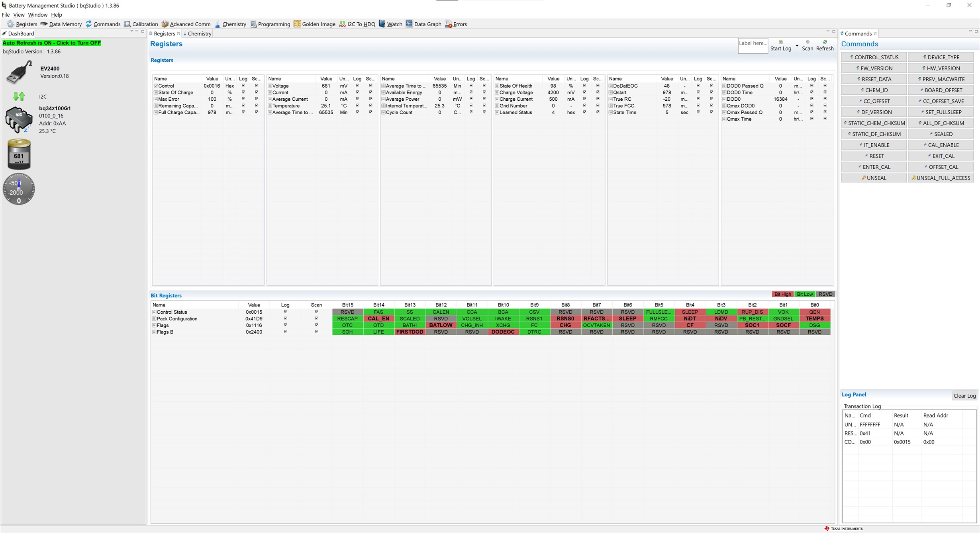
Task: Toggle Log checkbox for Control register
Action: pos(243,86)
